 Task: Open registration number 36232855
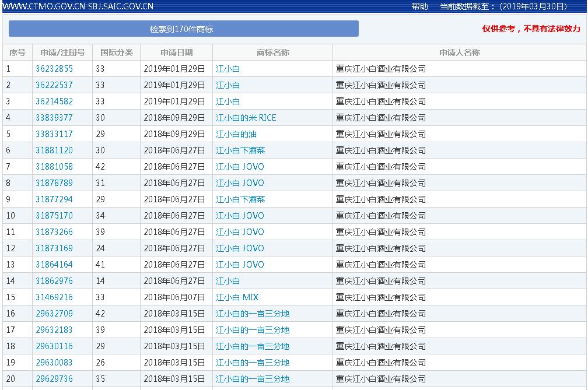pos(54,69)
